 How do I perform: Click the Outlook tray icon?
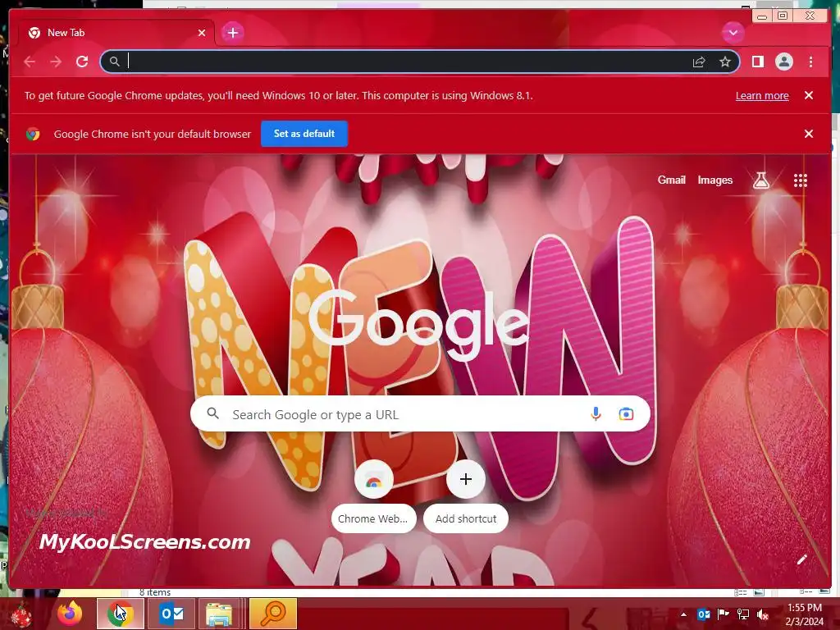pyautogui.click(x=703, y=614)
